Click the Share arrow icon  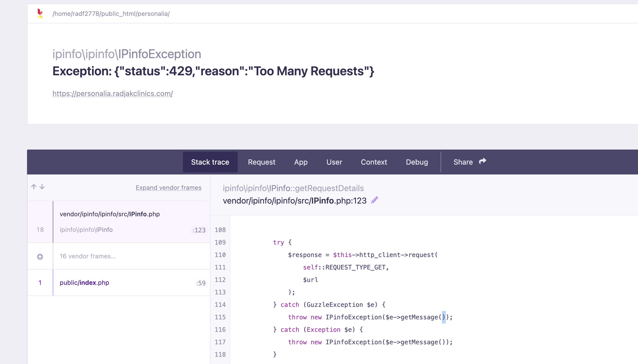pyautogui.click(x=483, y=161)
